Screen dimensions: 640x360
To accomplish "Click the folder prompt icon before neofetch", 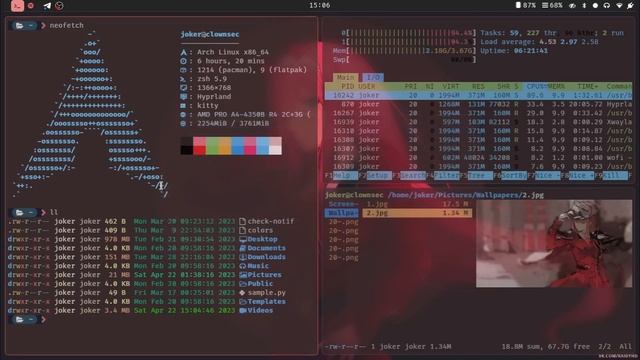I will point(19,25).
